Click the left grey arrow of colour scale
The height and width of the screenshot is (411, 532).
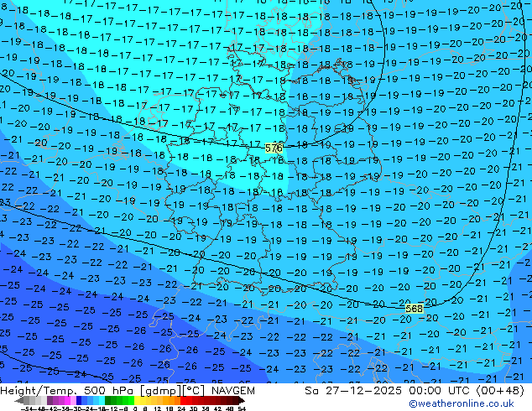click(x=19, y=401)
